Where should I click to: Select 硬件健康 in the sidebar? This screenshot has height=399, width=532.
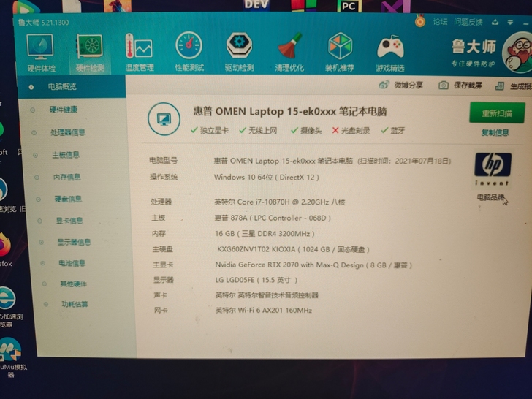click(64, 110)
